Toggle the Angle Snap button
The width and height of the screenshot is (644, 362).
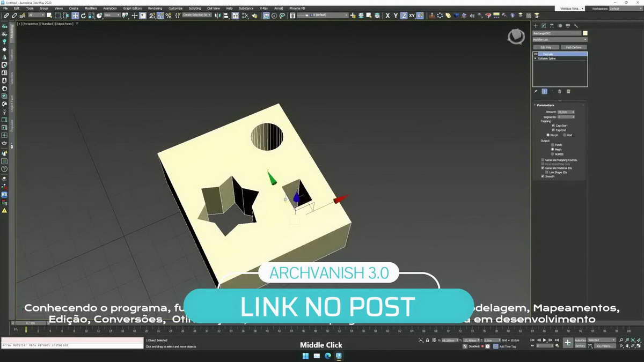[x=160, y=16]
